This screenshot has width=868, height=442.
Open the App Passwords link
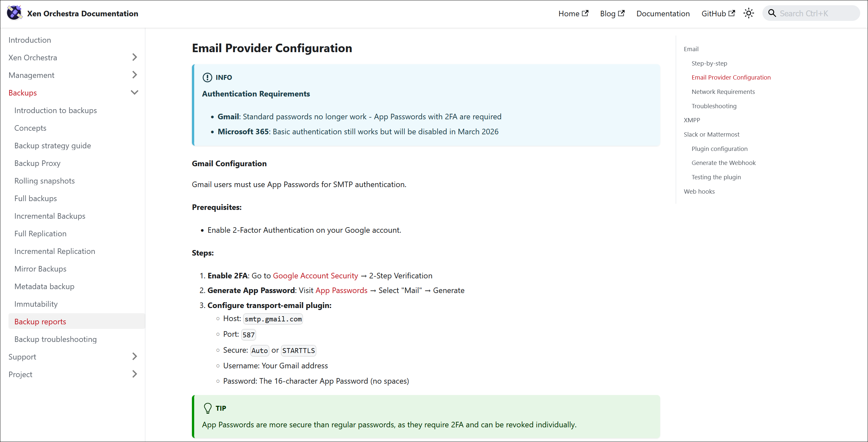coord(341,290)
